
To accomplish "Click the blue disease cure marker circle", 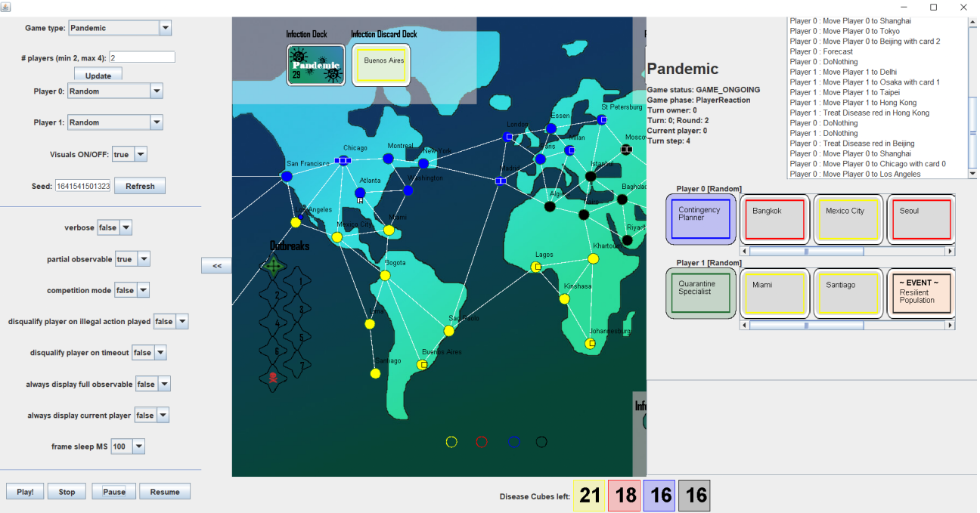I will (514, 442).
